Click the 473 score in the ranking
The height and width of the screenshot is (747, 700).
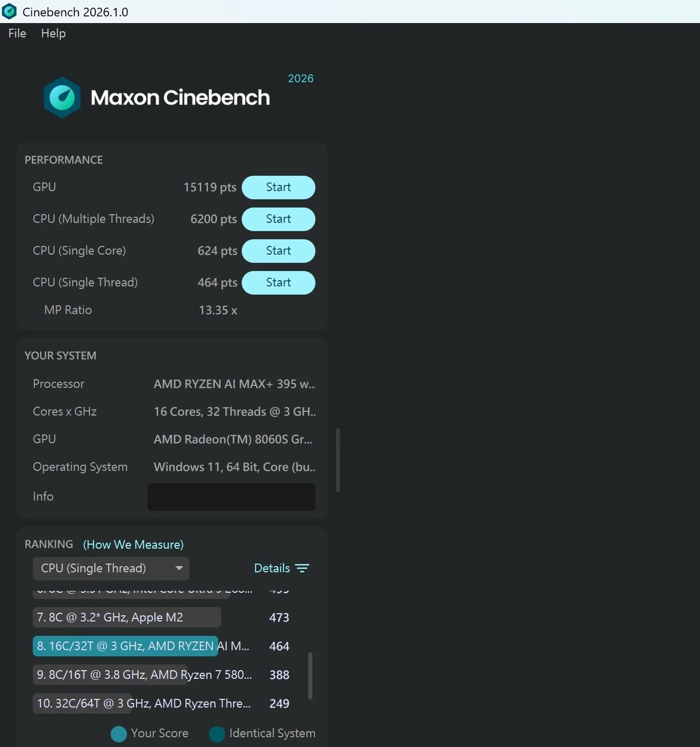click(279, 618)
